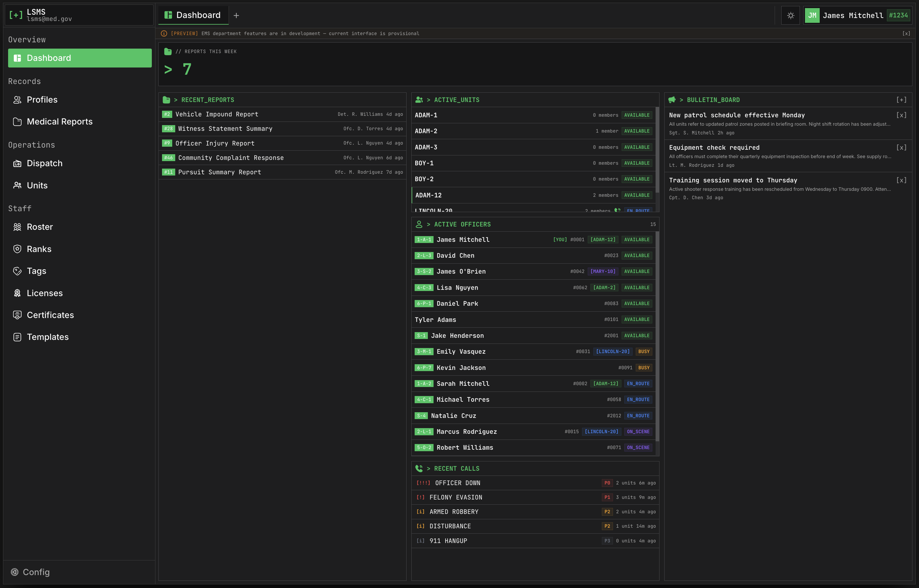
Task: Open the Dispatch page from sidebar
Action: point(44,163)
